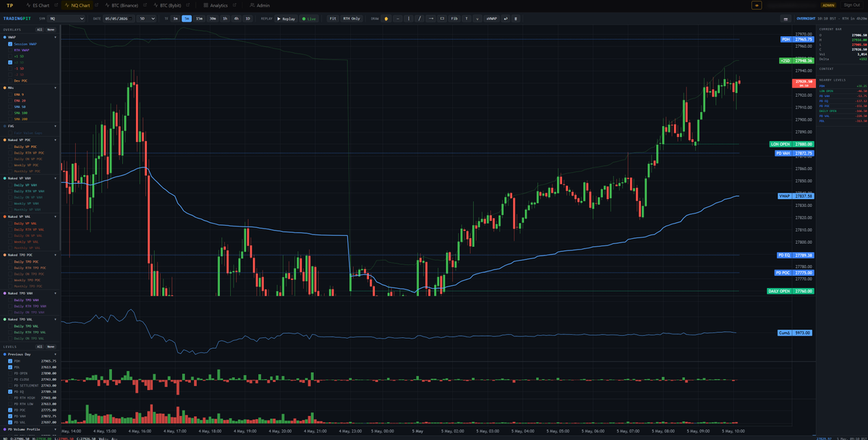The image size is (868, 440).
Task: Select the rectangle draw tool
Action: pyautogui.click(x=442, y=18)
